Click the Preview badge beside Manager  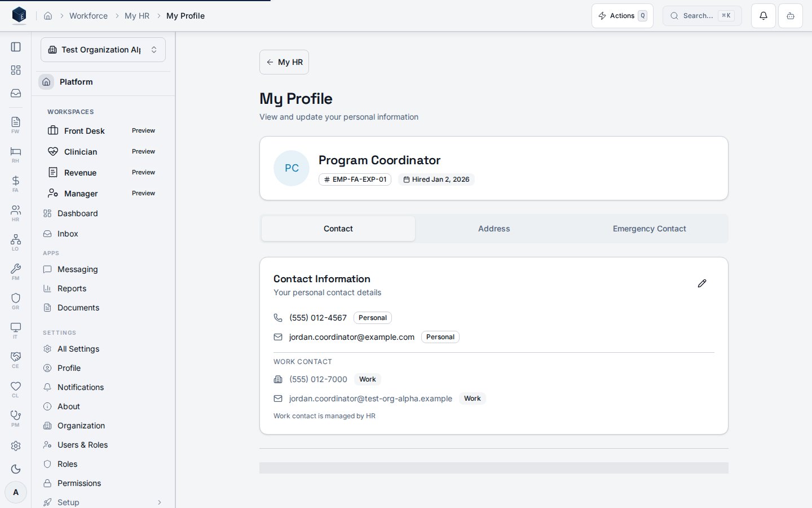pyautogui.click(x=143, y=193)
